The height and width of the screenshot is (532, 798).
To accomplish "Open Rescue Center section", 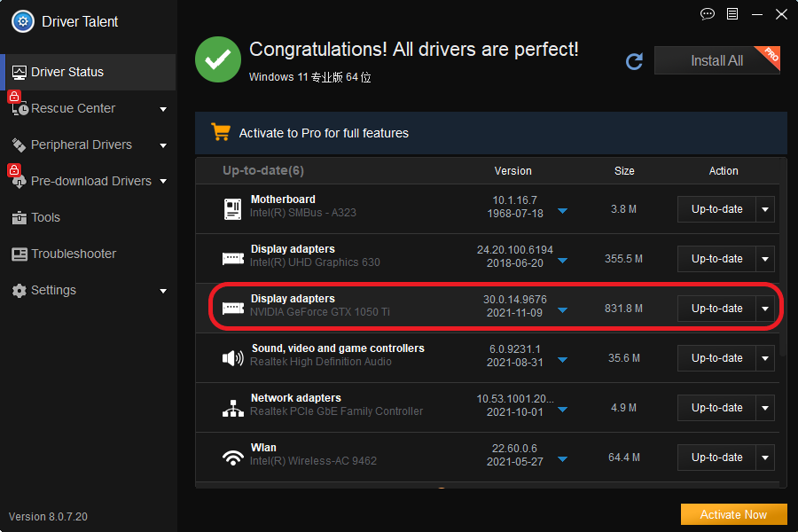I will tap(89, 108).
